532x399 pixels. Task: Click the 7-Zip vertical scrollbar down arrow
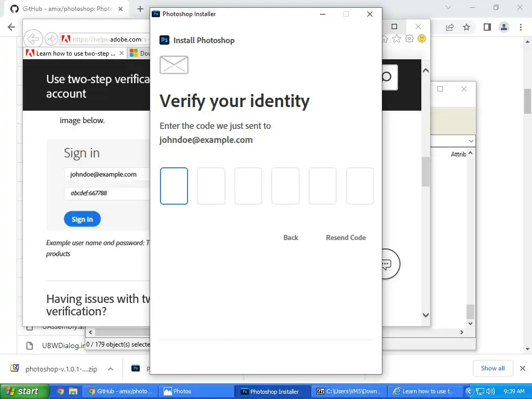[x=470, y=324]
